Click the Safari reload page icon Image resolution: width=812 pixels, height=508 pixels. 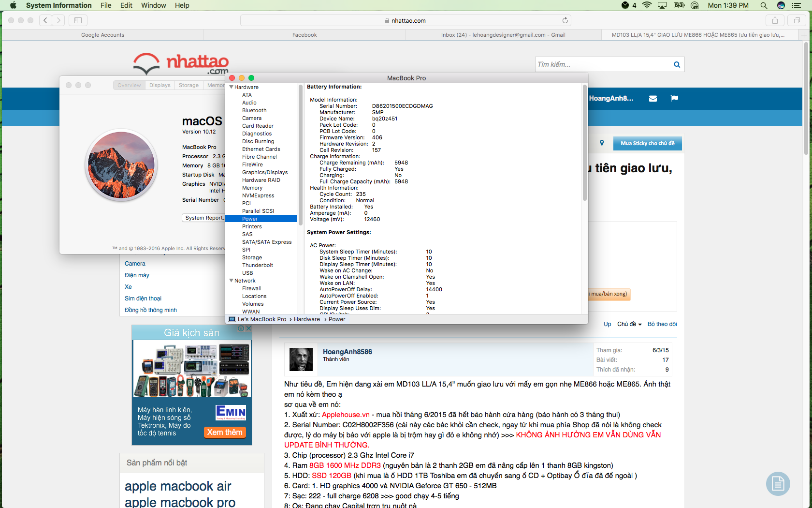click(565, 20)
